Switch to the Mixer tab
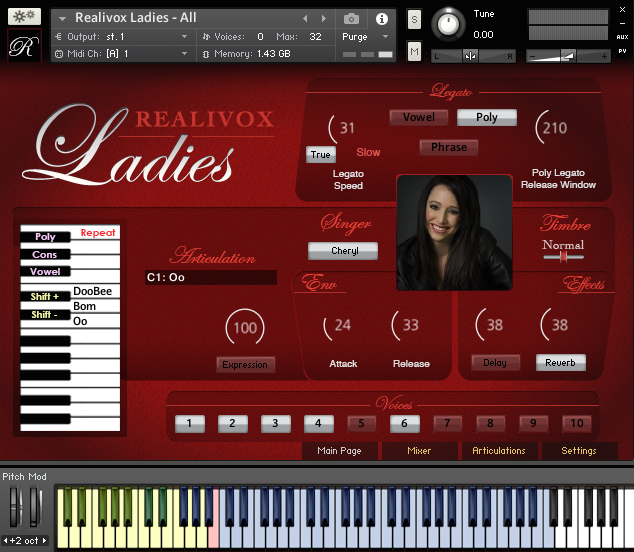This screenshot has height=552, width=634. [x=419, y=451]
